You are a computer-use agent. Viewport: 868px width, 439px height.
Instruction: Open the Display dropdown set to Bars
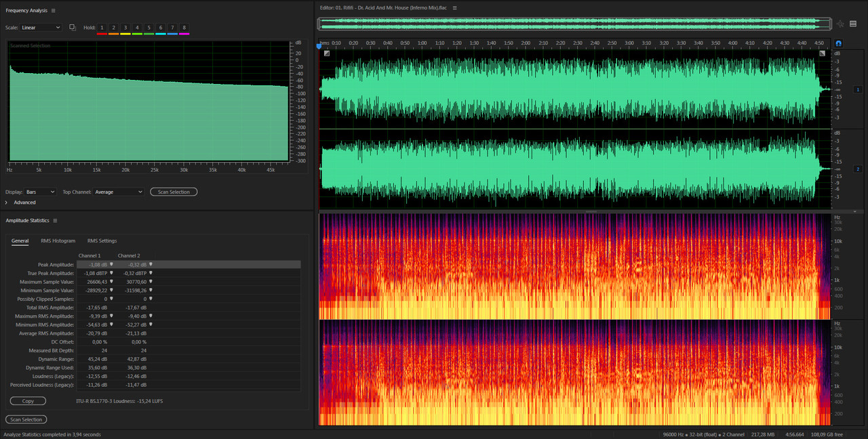pos(40,192)
